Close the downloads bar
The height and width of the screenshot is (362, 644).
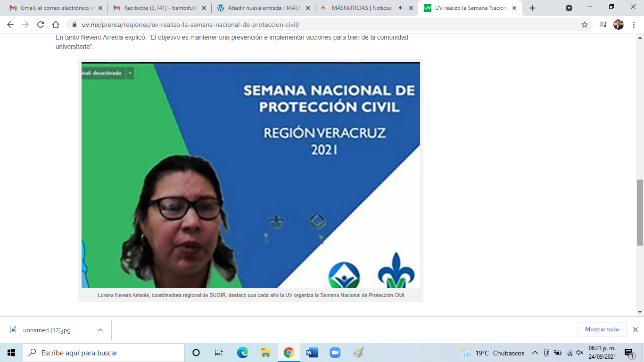tap(635, 329)
